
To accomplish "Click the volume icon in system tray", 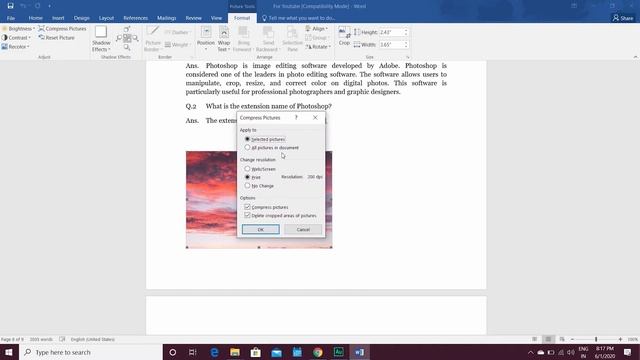I will (x=571, y=352).
